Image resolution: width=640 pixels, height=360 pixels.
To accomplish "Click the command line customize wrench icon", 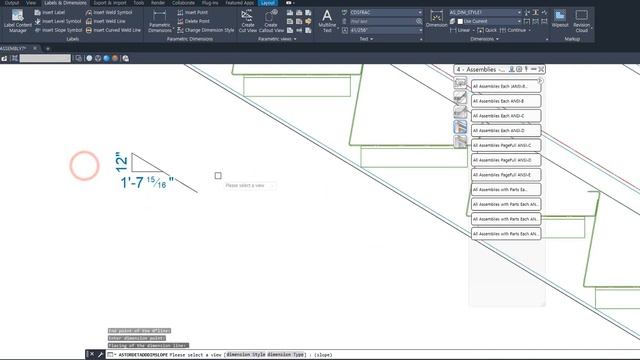I will point(100,354).
